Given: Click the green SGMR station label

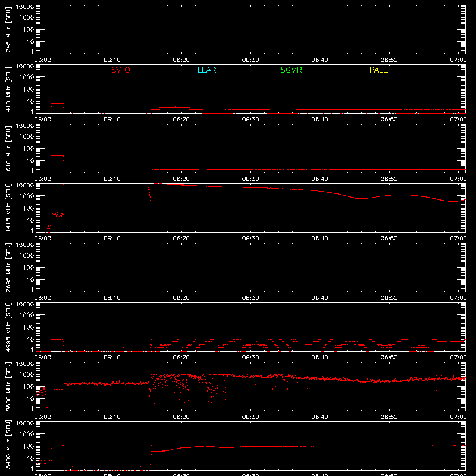Looking at the screenshot, I should (x=291, y=70).
